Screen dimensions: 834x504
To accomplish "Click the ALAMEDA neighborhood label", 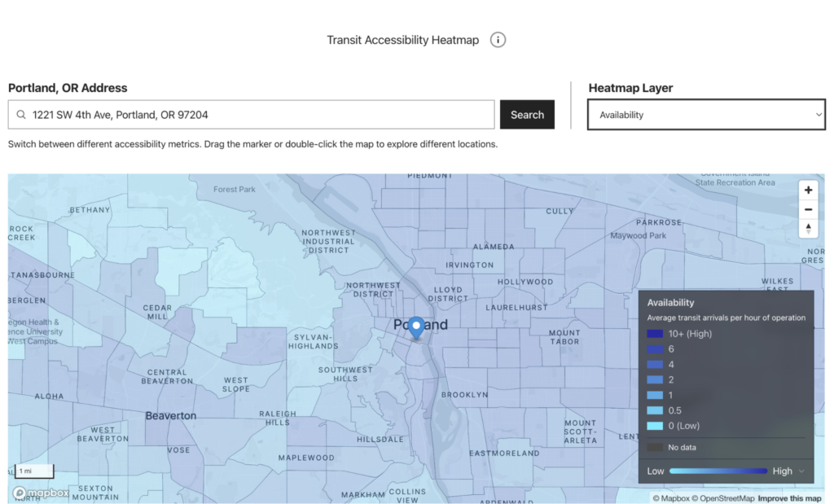I will point(494,247).
